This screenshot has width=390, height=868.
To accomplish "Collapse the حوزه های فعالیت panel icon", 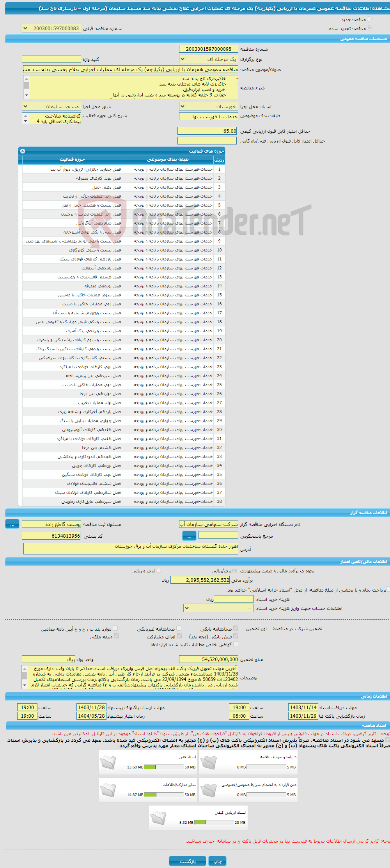I will (23, 151).
